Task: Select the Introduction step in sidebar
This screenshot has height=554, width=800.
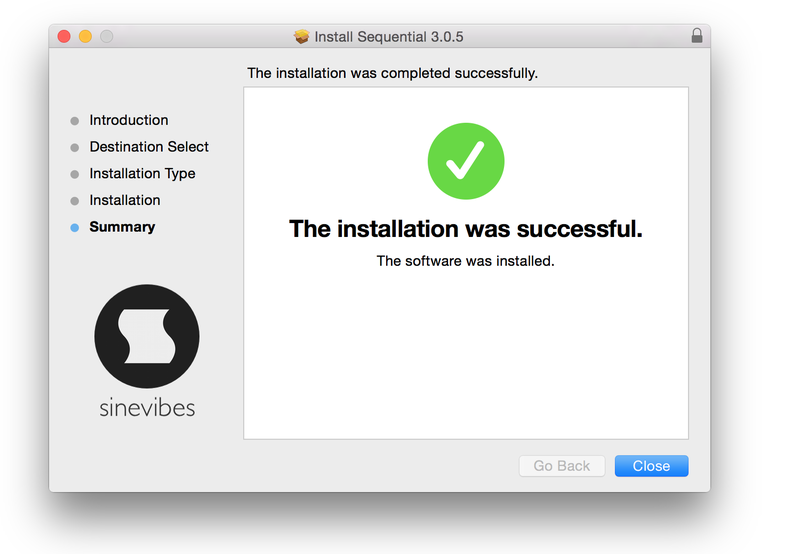Action: coord(128,120)
